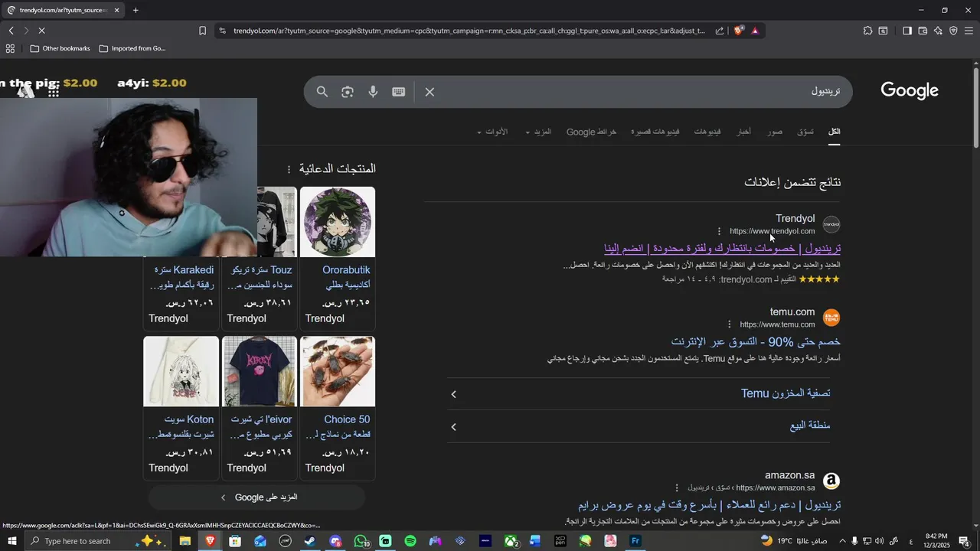Clear the Google search box
Image resolution: width=980 pixels, height=551 pixels.
430,92
